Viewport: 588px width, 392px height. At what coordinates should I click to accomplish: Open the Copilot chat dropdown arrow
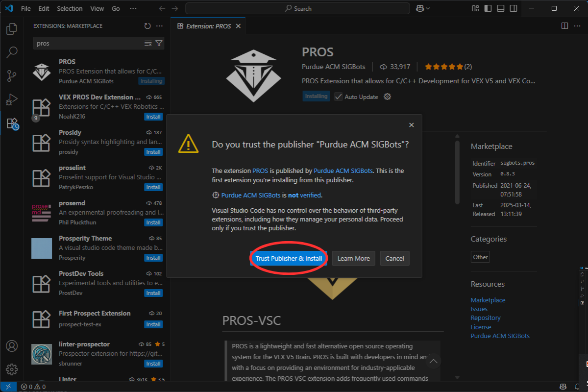click(x=428, y=8)
